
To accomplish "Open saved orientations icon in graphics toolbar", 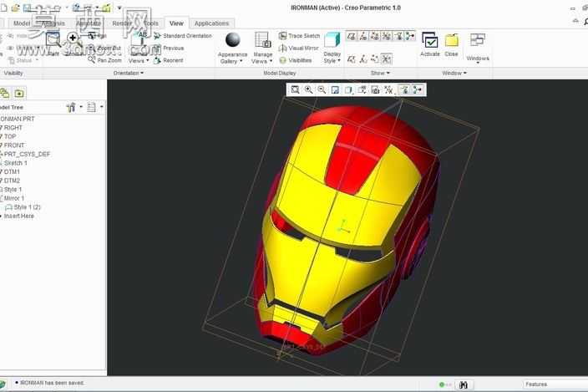I will point(362,89).
